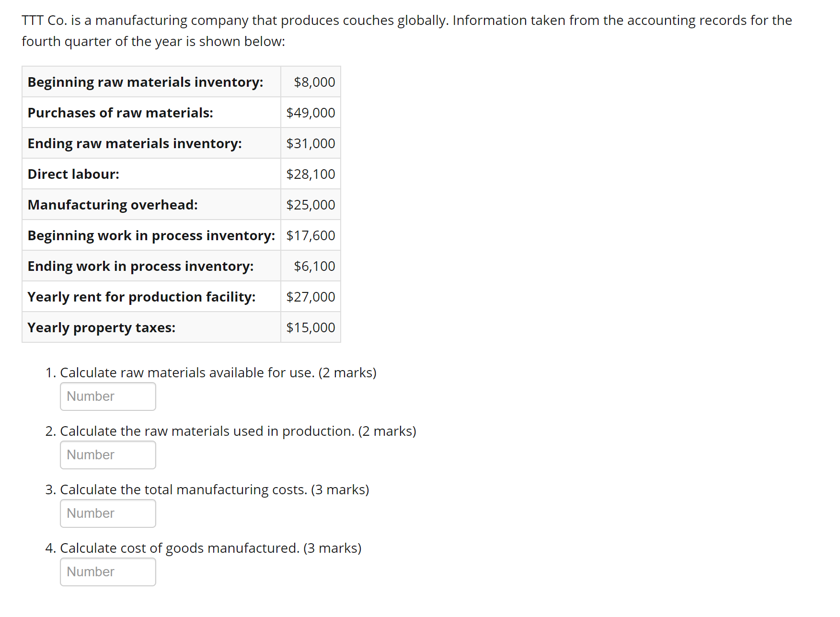Click the Number input for question 3
The width and height of the screenshot is (840, 617).
point(107,513)
